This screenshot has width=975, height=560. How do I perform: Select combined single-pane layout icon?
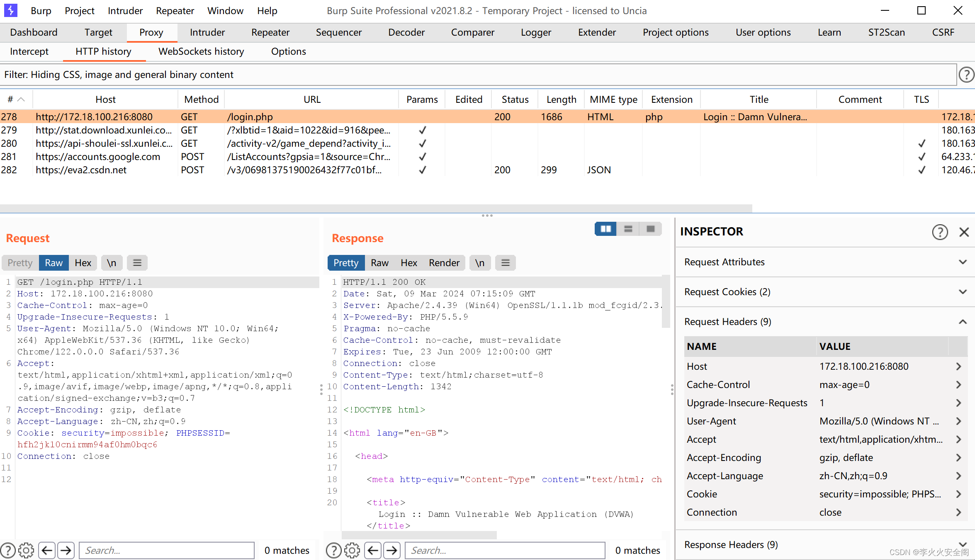[x=650, y=229]
